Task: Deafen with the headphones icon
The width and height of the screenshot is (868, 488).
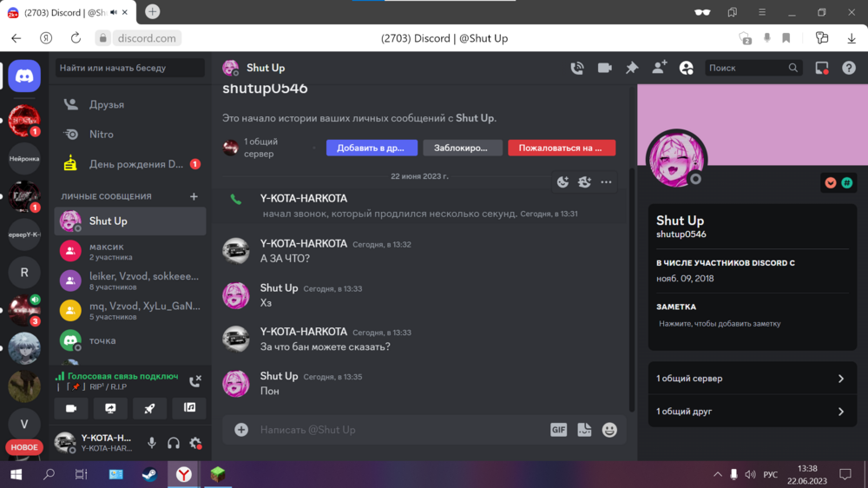Action: (x=174, y=443)
